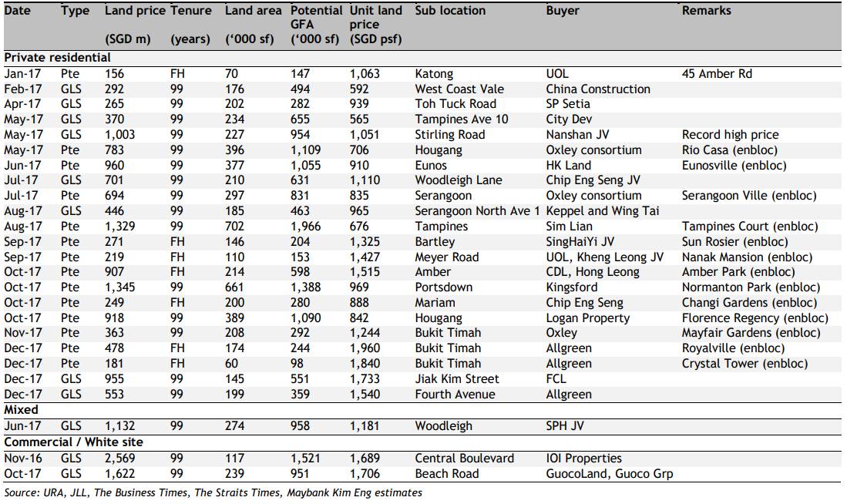Select 'Amber Park (enbloc)' remark
The image size is (847, 504).
click(x=738, y=272)
